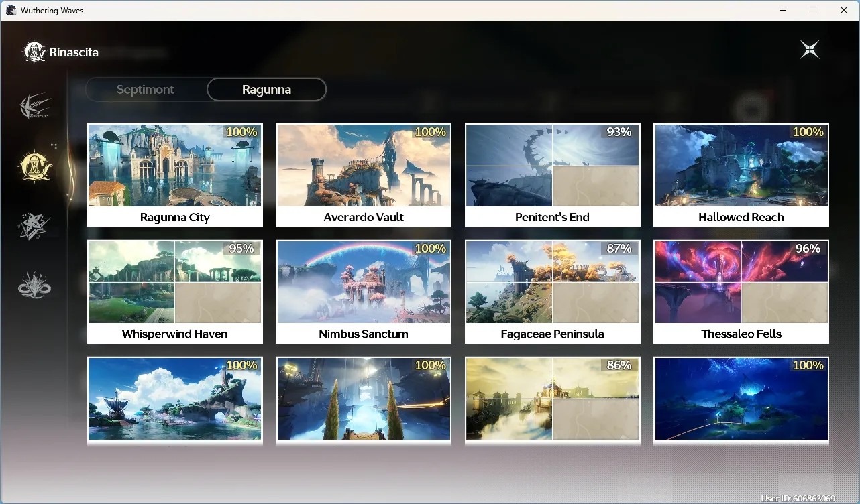Click the Rinascita logo icon in the header
860x504 pixels.
pos(35,52)
